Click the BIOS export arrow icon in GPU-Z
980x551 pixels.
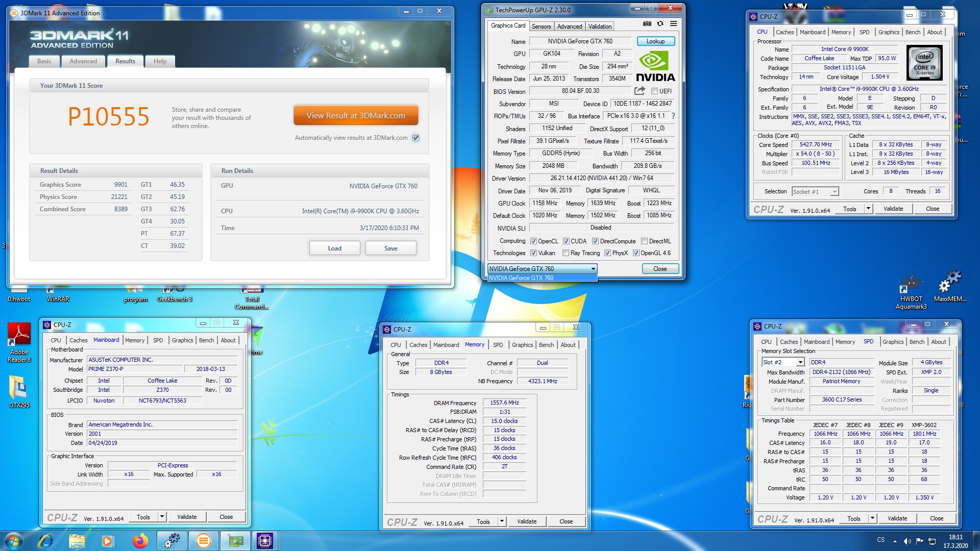(640, 91)
